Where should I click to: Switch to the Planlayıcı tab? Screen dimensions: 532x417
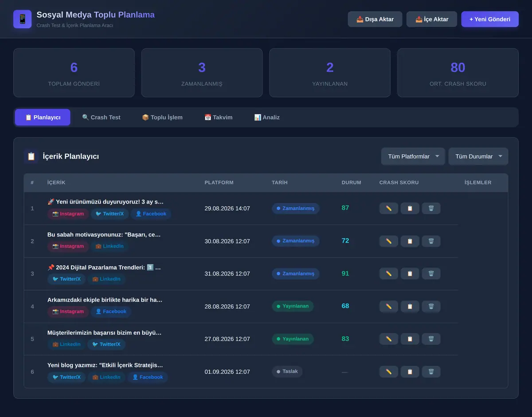tap(43, 118)
